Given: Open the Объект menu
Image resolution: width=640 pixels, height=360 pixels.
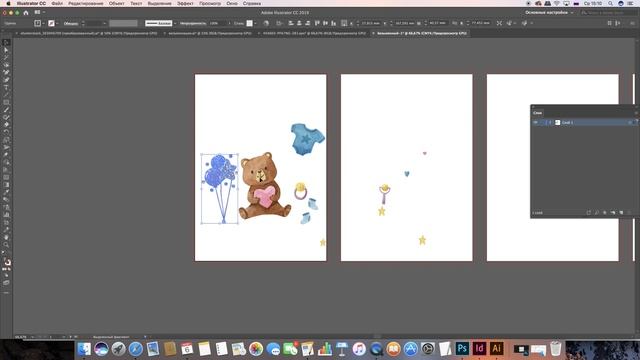Looking at the screenshot, I should (x=116, y=3).
